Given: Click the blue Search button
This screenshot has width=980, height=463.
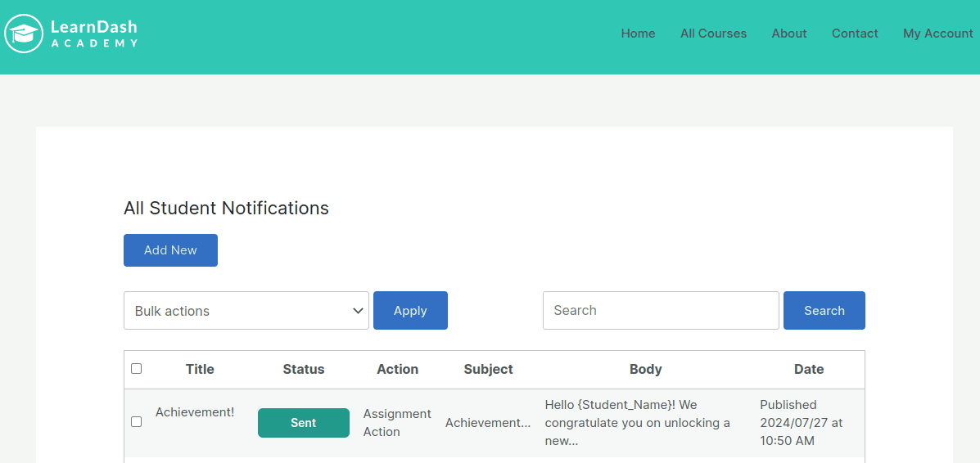Looking at the screenshot, I should [824, 311].
